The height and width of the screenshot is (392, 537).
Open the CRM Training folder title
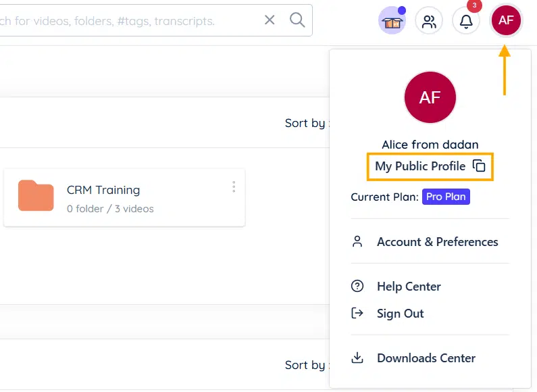coord(103,190)
